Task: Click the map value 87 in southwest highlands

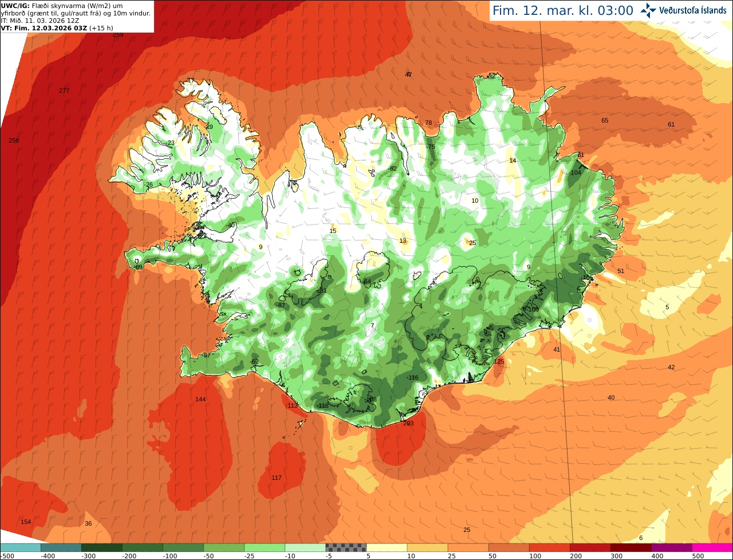Action: (281, 305)
